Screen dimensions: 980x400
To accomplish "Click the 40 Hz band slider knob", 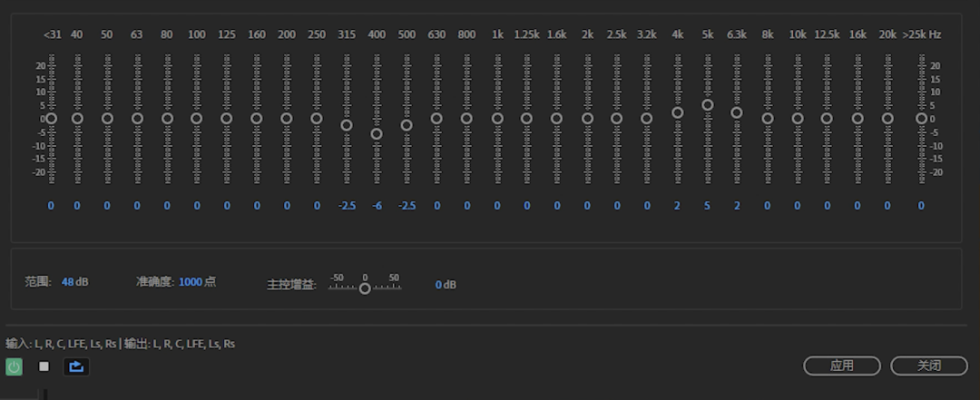I will coord(77,118).
